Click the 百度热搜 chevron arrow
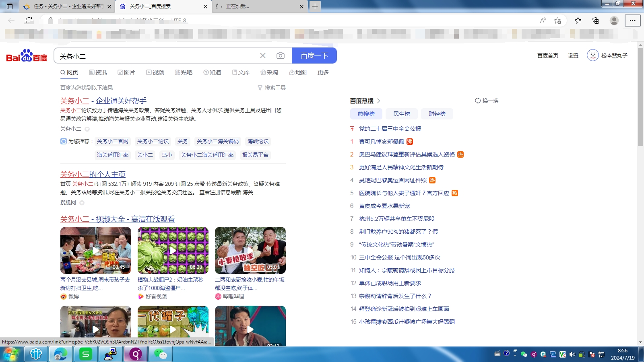The height and width of the screenshot is (362, 644). pyautogui.click(x=379, y=101)
